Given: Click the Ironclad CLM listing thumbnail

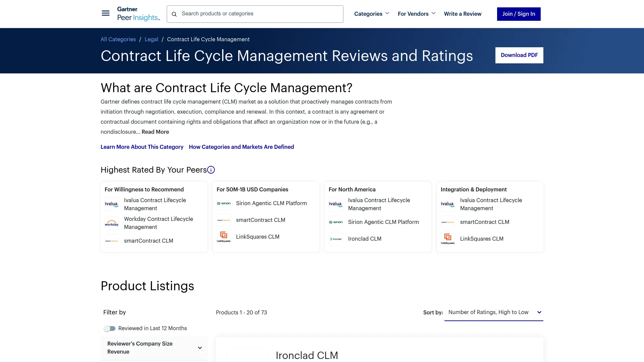Looking at the screenshot, I should [x=247, y=355].
